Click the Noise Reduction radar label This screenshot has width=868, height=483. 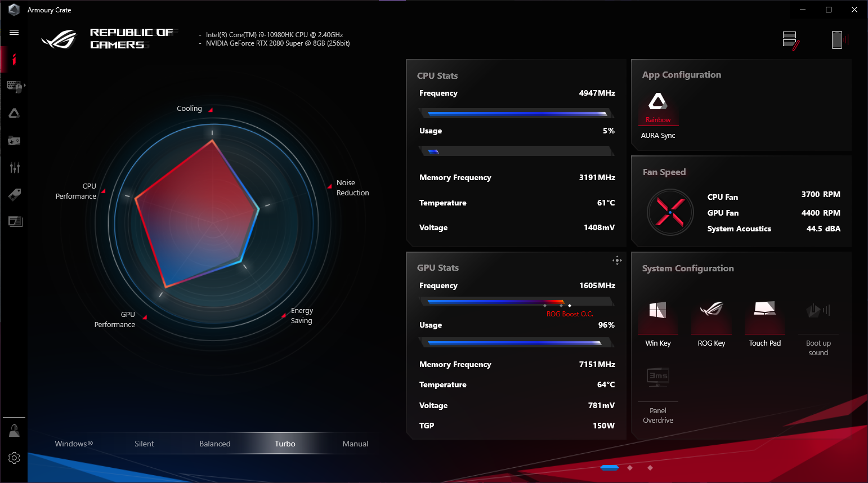[x=353, y=187]
